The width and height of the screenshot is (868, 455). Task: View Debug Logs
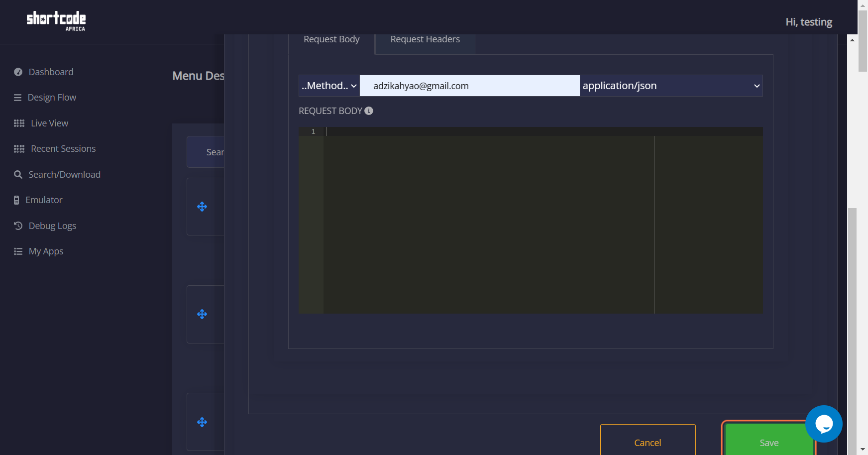52,226
